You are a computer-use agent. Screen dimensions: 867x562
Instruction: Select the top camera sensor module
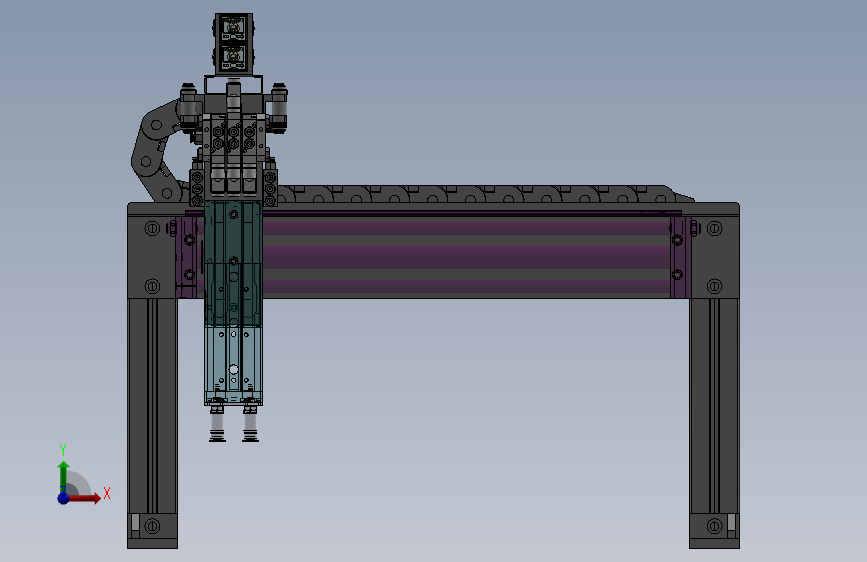233,44
